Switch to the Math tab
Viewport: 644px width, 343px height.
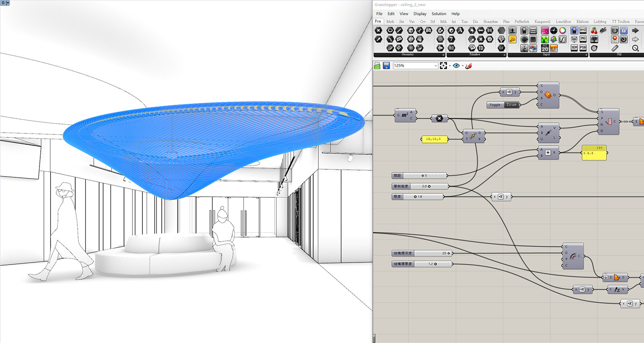tap(390, 22)
